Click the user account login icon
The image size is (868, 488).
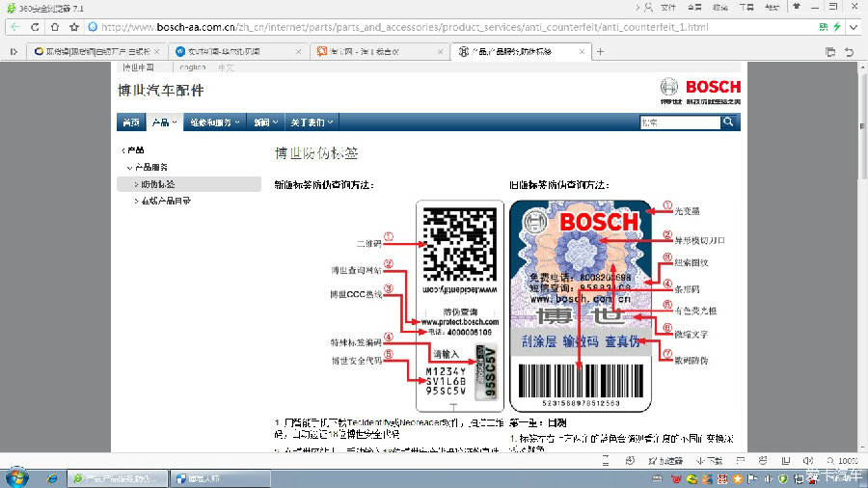[648, 7]
